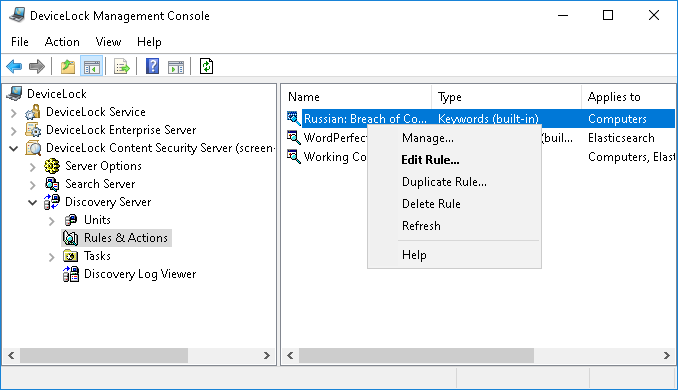Click the Back arrow toolbar icon
This screenshot has width=678, height=390.
14,67
